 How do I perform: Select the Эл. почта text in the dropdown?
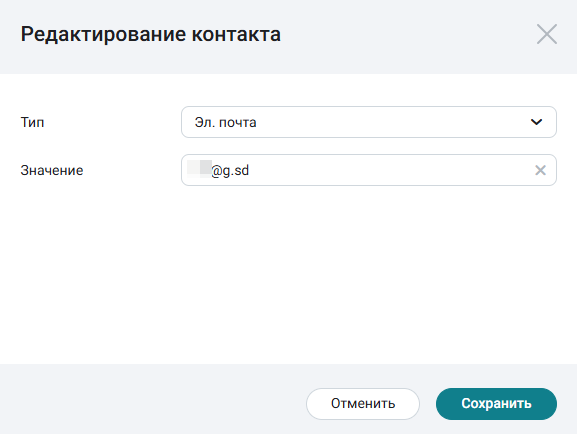(225, 122)
